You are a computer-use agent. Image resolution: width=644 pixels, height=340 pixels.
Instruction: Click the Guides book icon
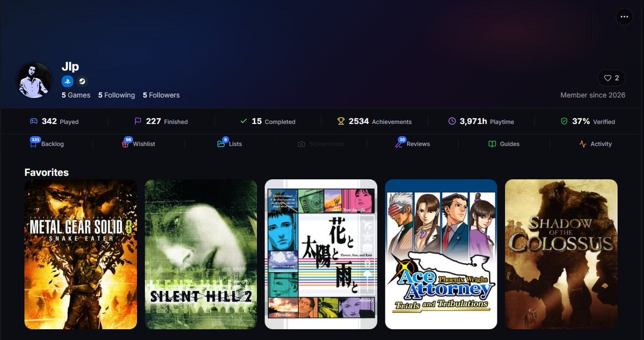tap(492, 144)
